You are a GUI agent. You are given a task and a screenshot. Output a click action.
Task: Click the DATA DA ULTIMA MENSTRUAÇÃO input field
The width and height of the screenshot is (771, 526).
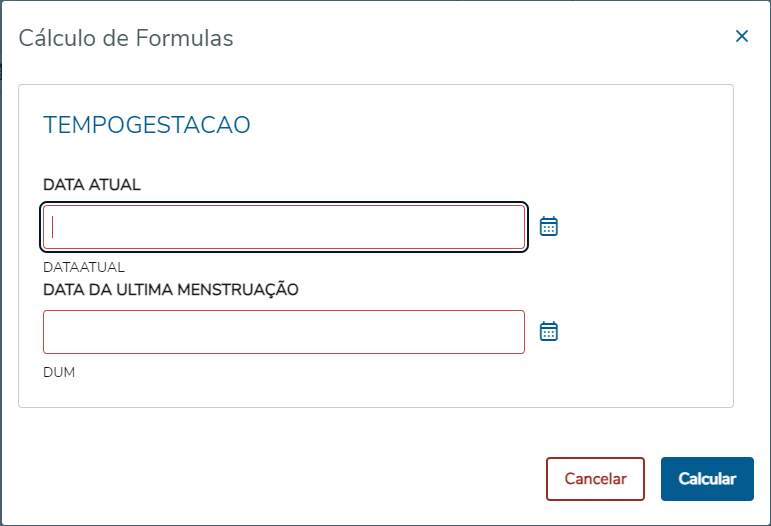tap(284, 332)
